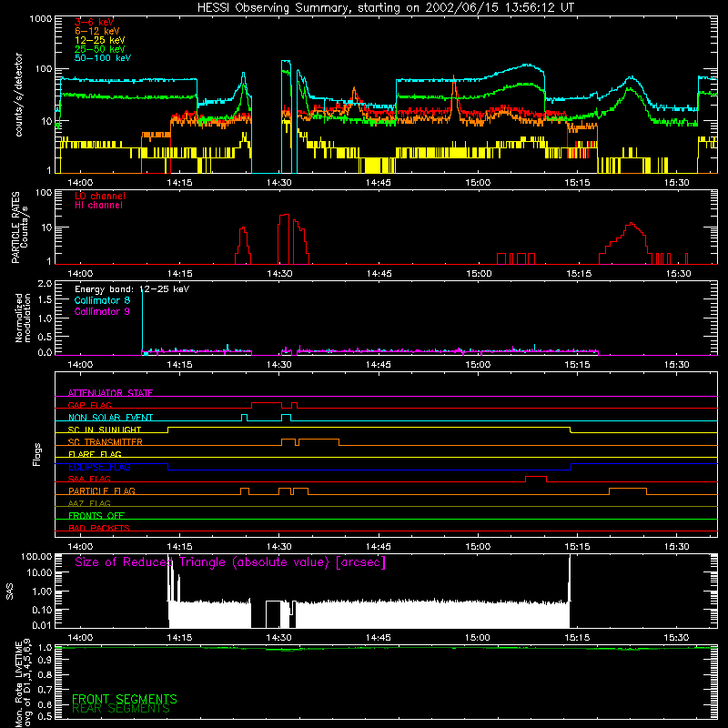728x728 pixels.
Task: Click the ECLIPSE FLAG label
Action: [99, 467]
